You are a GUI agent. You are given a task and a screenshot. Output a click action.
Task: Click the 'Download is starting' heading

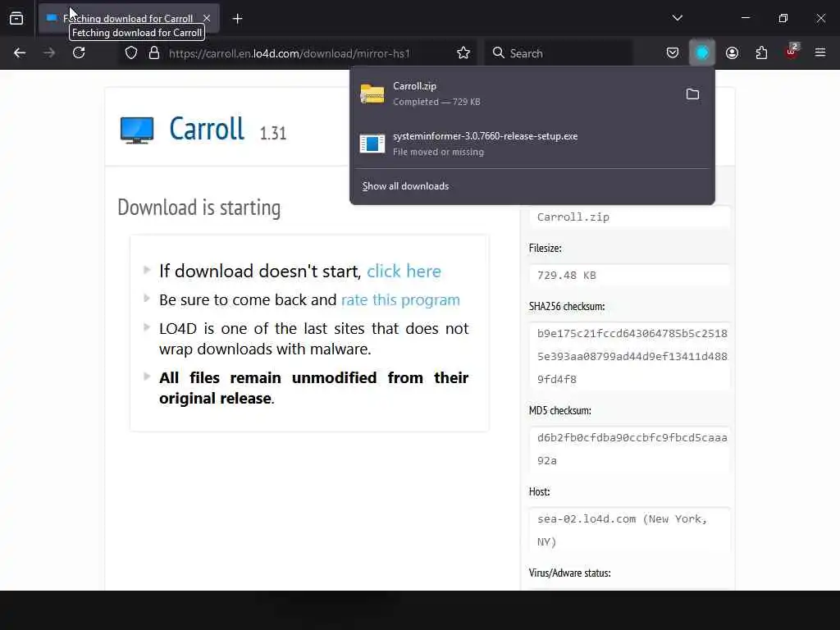point(199,208)
